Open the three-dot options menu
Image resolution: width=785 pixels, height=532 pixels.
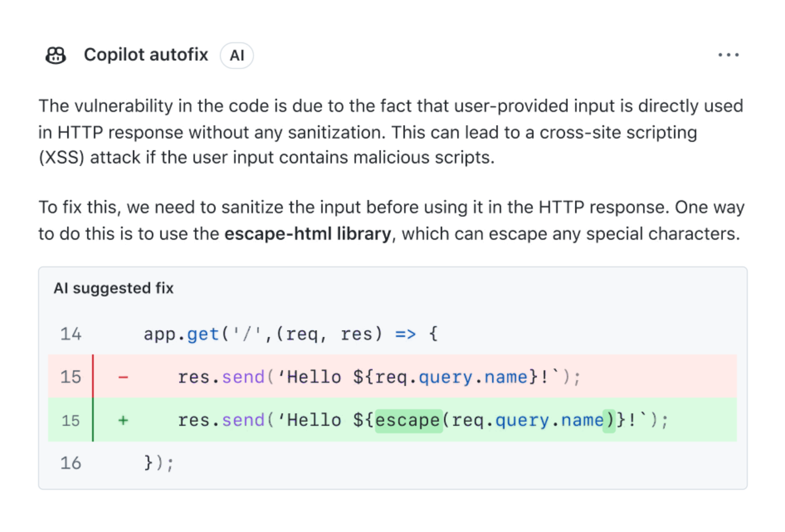[x=728, y=55]
